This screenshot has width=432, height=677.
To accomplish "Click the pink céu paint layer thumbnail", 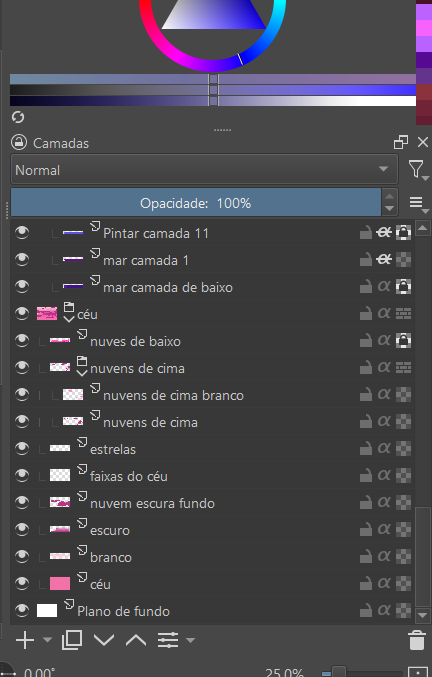I will pos(60,583).
